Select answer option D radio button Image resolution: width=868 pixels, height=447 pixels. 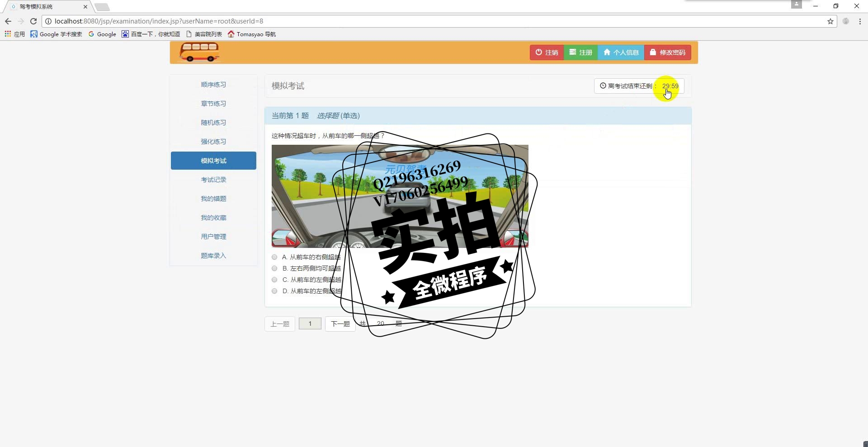pos(274,291)
